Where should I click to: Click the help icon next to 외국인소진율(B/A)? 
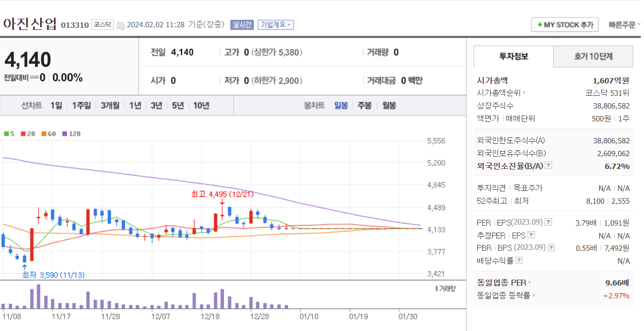548,166
